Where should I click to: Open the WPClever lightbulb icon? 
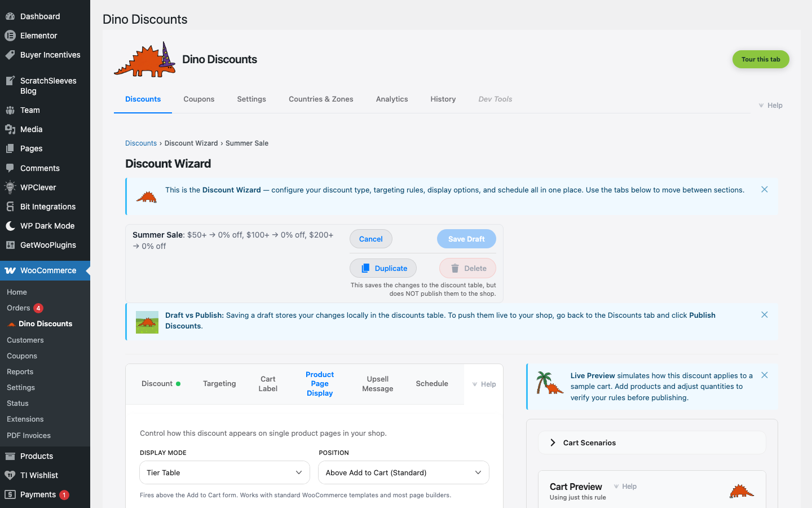tap(10, 187)
